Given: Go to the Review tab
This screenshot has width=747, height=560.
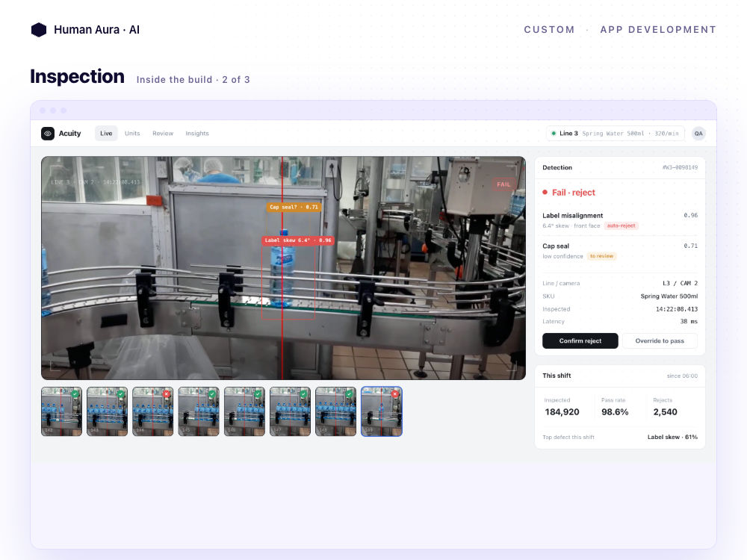Looking at the screenshot, I should point(163,134).
